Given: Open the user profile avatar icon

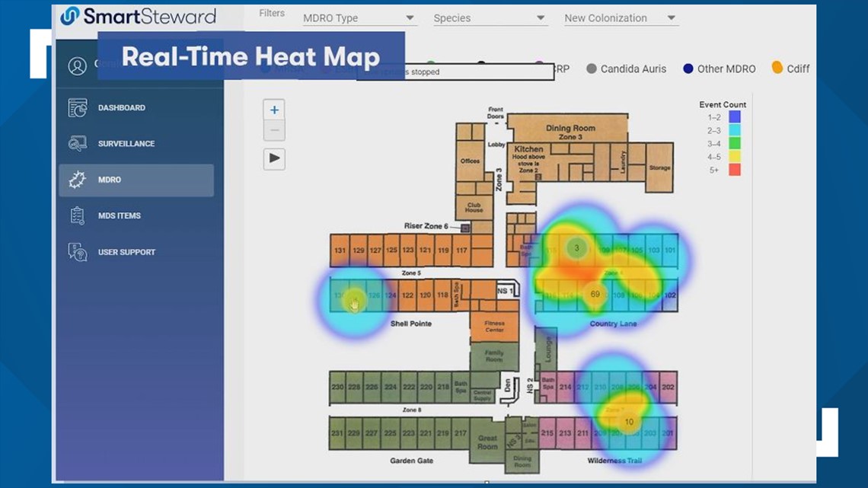Looking at the screenshot, I should 78,65.
